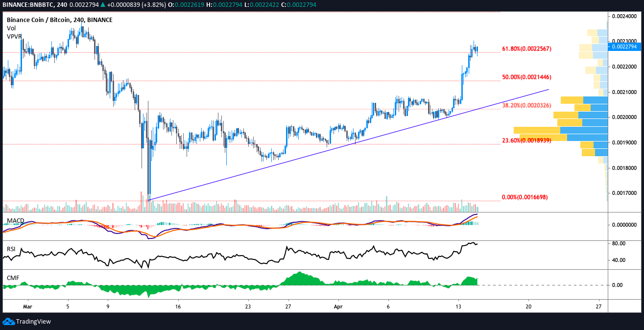The height and width of the screenshot is (330, 644).
Task: Click the RSI pane label
Action: (x=11, y=249)
